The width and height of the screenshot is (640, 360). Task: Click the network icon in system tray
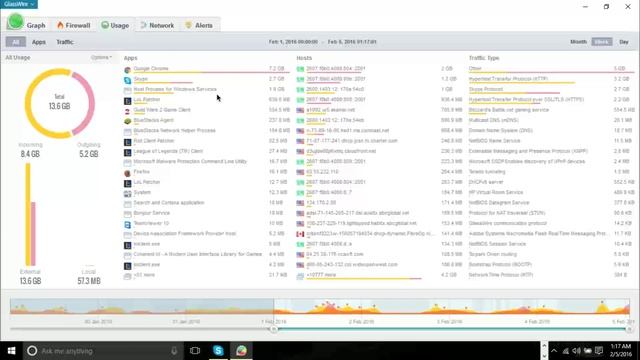pos(565,351)
